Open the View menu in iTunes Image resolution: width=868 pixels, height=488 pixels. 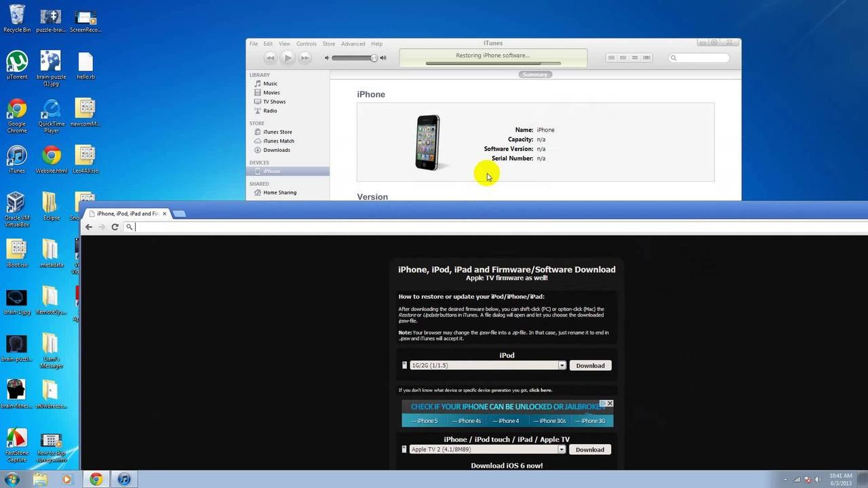tap(284, 44)
